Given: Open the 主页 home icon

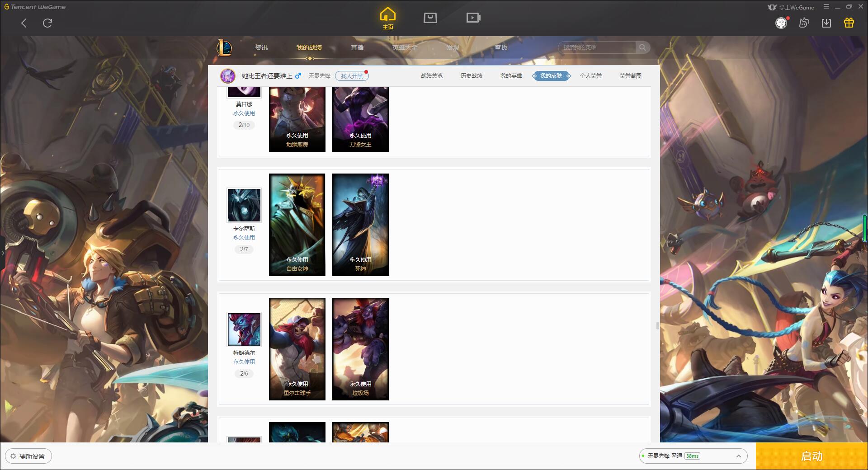Looking at the screenshot, I should pos(388,18).
